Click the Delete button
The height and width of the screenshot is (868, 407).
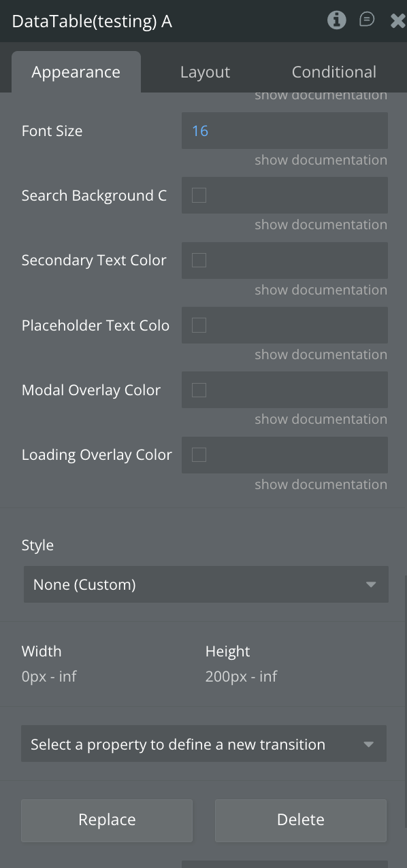[301, 820]
